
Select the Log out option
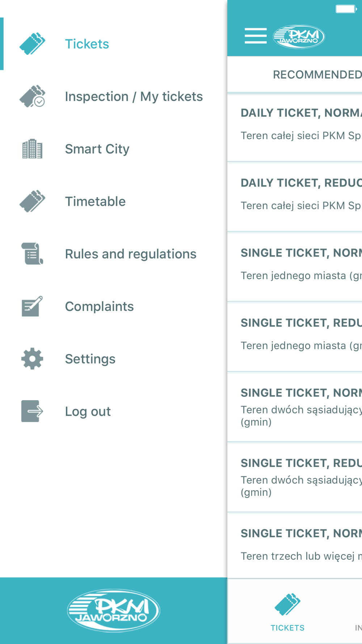point(88,412)
